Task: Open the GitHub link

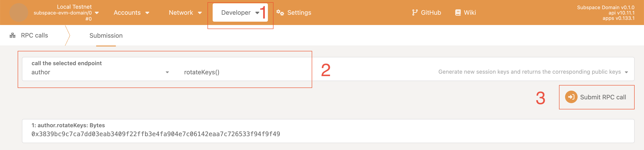Action: [x=426, y=12]
